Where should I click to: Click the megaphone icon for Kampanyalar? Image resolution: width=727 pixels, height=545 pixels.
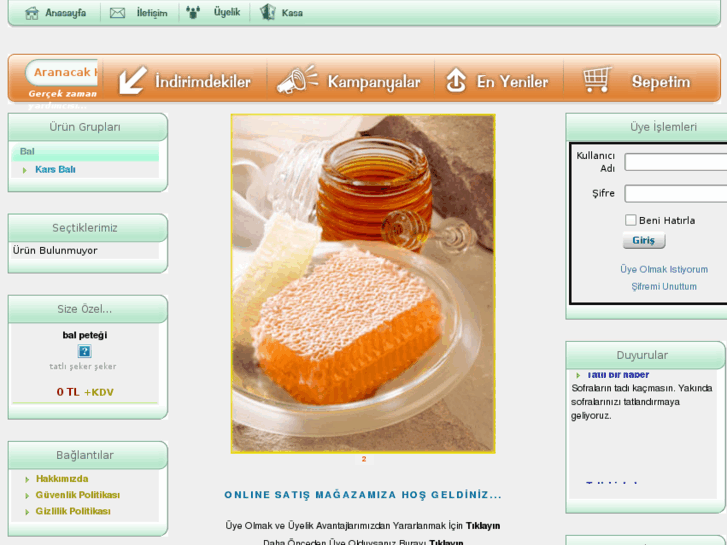point(297,80)
